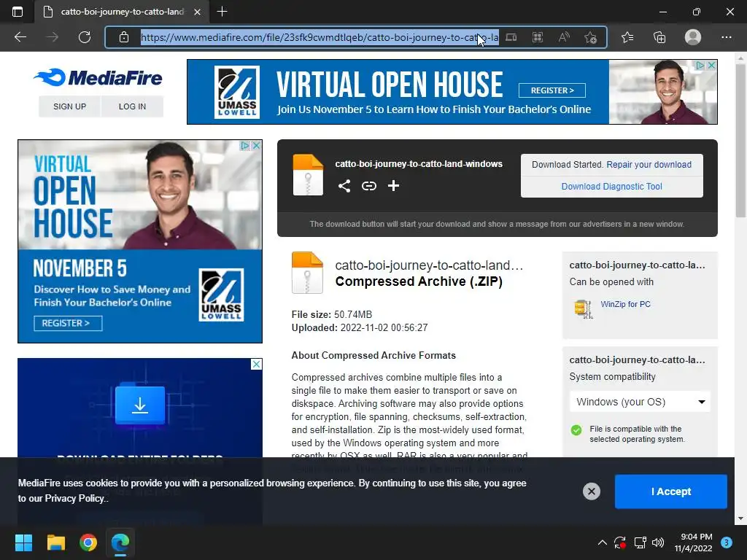Click the I Accept cookie button
747x560 pixels.
[x=671, y=491]
